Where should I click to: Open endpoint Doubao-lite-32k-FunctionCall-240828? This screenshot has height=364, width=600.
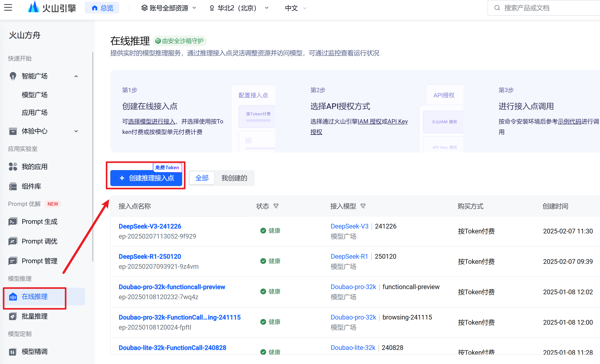tap(172, 348)
